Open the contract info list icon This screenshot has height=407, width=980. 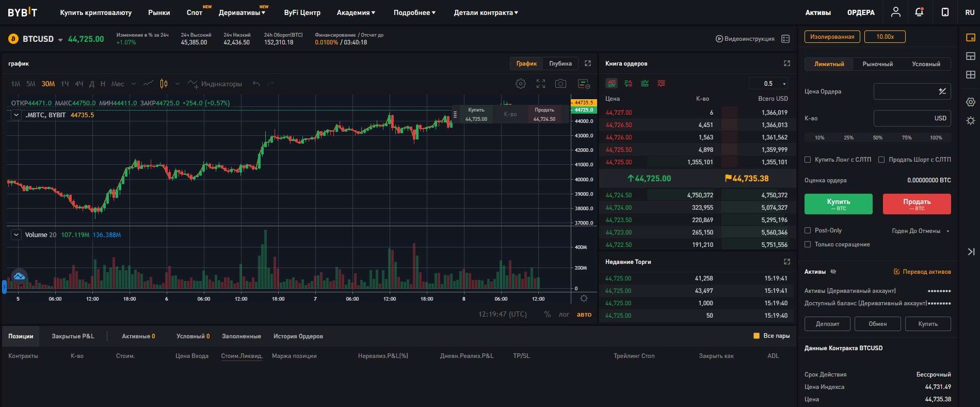tap(785, 39)
